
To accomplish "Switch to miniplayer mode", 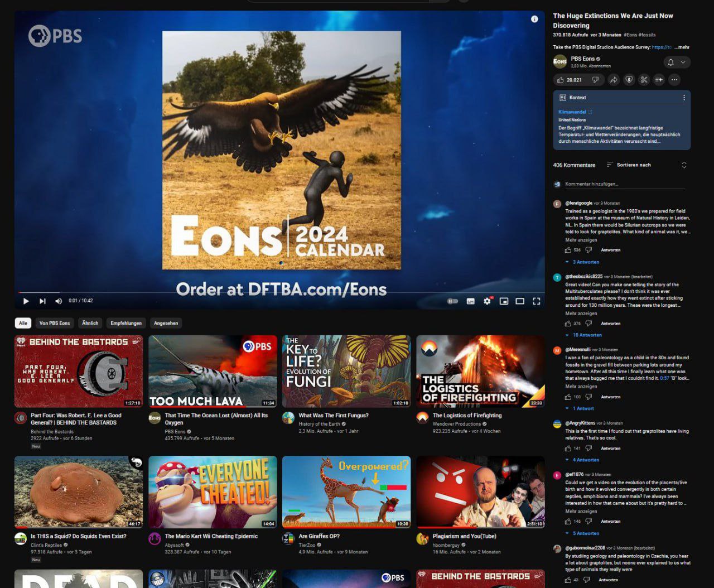I will coord(504,301).
